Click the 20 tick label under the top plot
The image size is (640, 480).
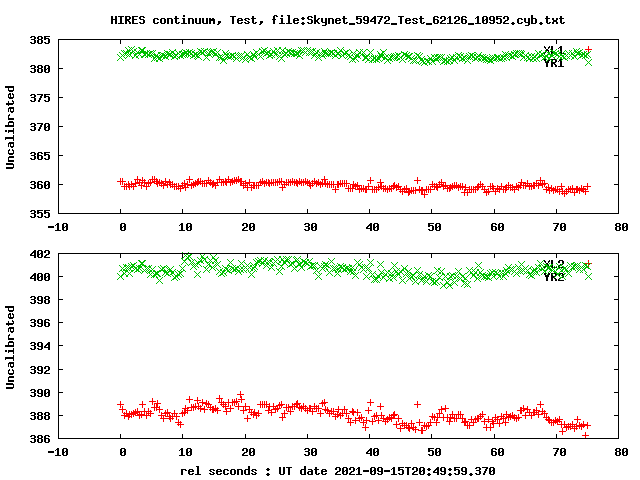248,227
